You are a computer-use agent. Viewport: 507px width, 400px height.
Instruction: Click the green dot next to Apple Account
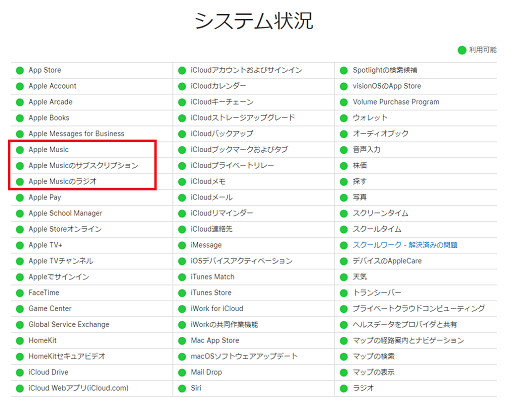(x=20, y=86)
